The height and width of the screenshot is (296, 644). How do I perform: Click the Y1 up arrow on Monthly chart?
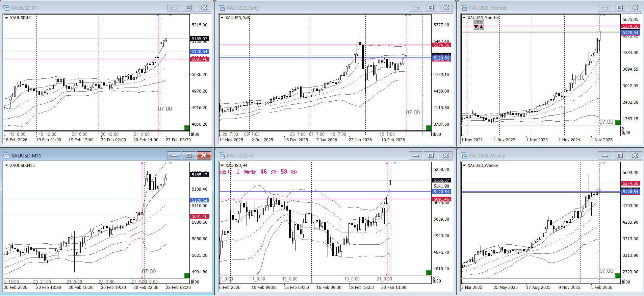(482, 27)
